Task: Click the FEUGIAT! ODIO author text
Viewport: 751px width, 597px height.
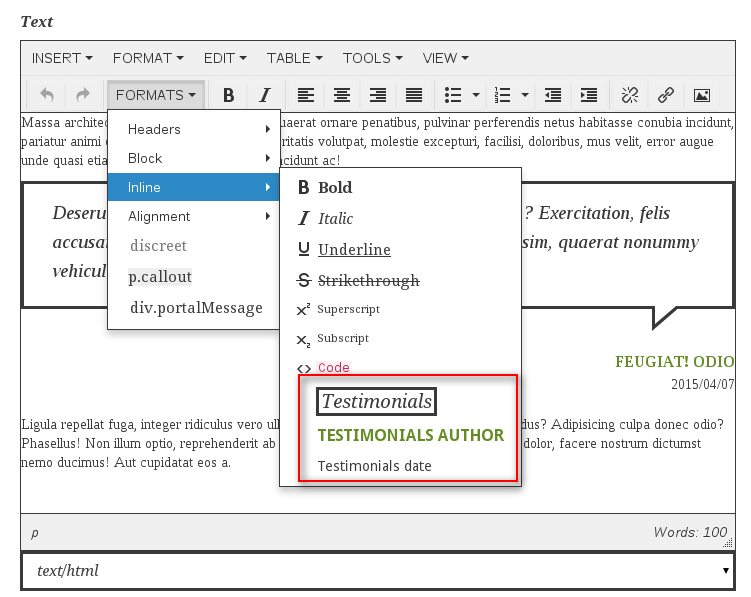Action: click(674, 361)
